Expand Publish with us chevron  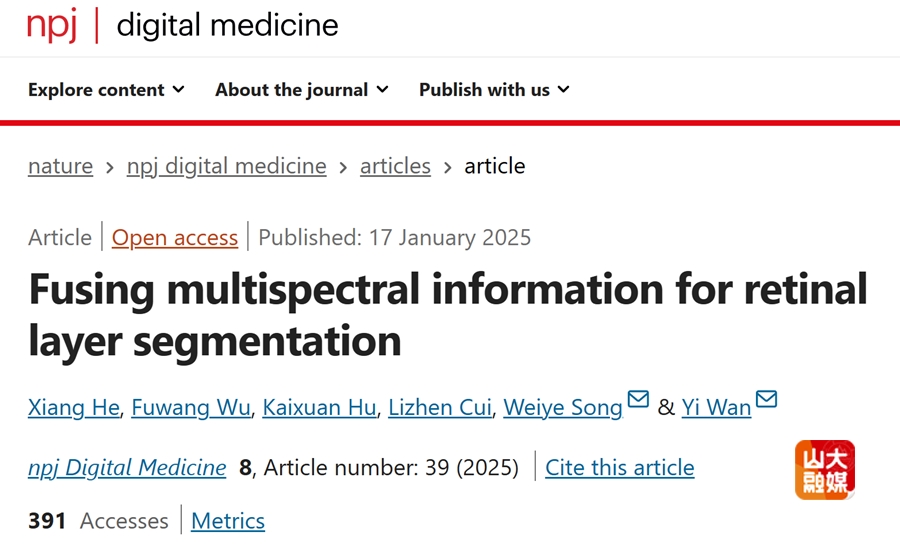(x=564, y=89)
